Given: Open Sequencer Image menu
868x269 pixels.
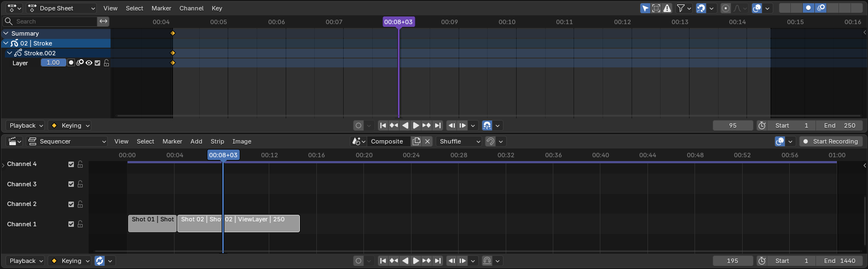Looking at the screenshot, I should click(x=242, y=141).
